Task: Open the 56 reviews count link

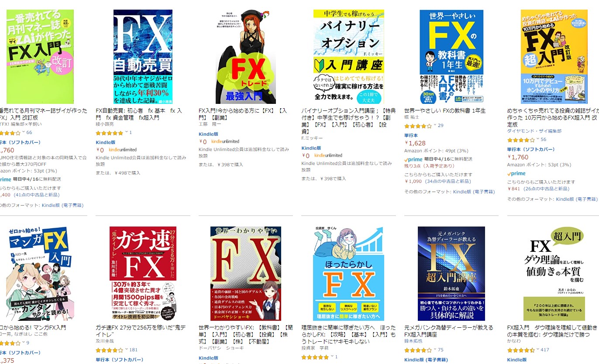Action: pos(543,140)
